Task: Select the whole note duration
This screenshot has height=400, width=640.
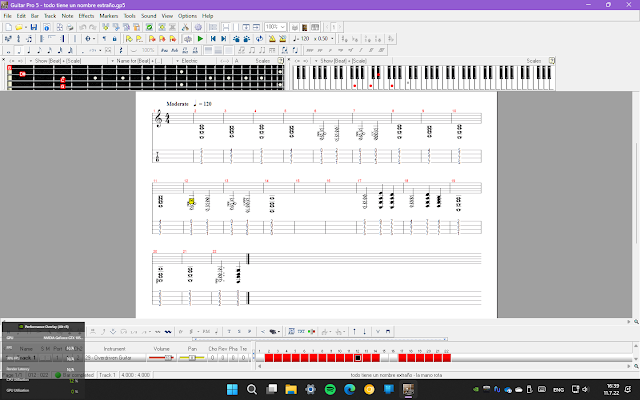Action: (x=9, y=50)
